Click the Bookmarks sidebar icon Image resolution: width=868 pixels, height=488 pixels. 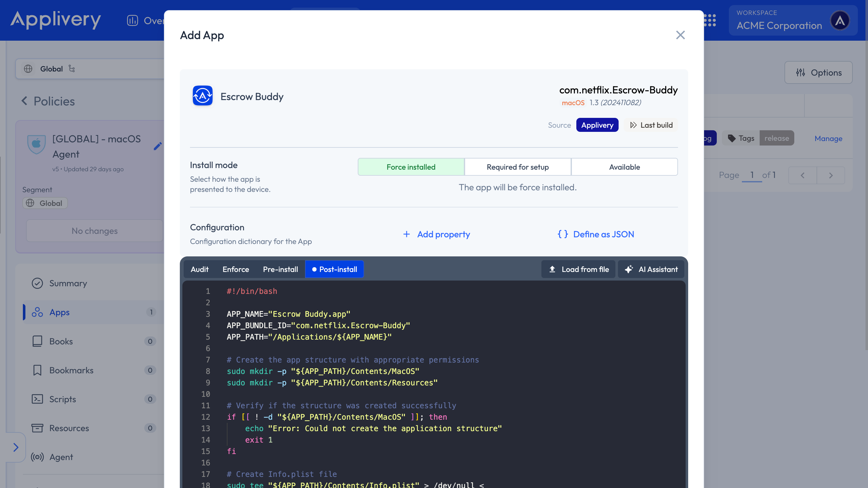pyautogui.click(x=37, y=370)
